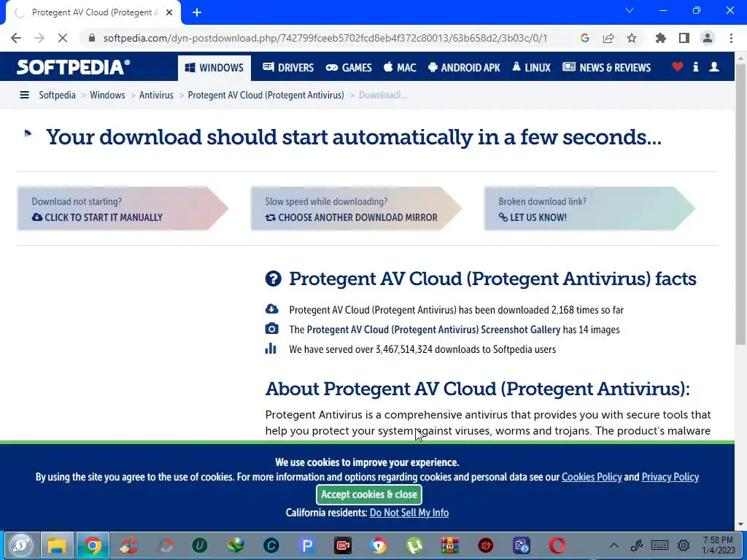Go to Softpedia breadcrumb link
This screenshot has height=560, width=747.
pyautogui.click(x=57, y=96)
